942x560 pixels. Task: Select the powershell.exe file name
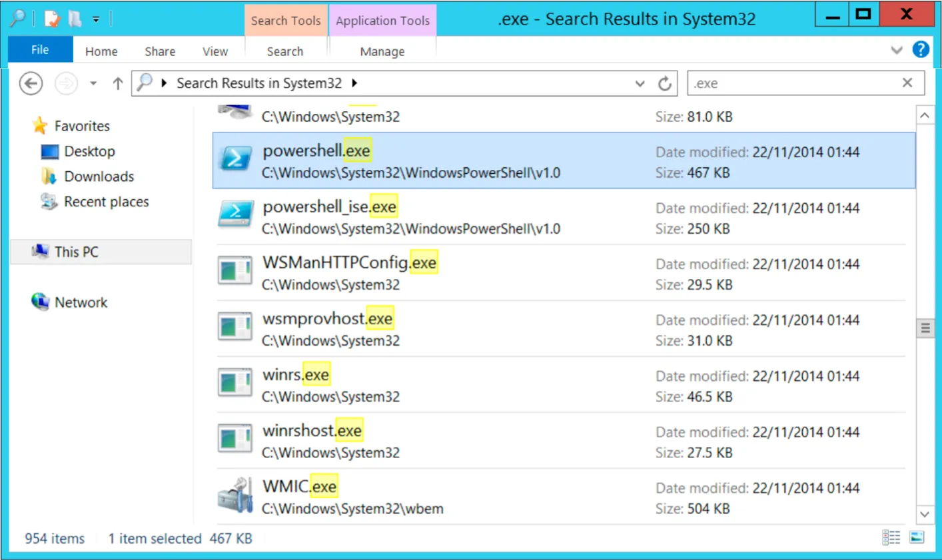(x=316, y=150)
